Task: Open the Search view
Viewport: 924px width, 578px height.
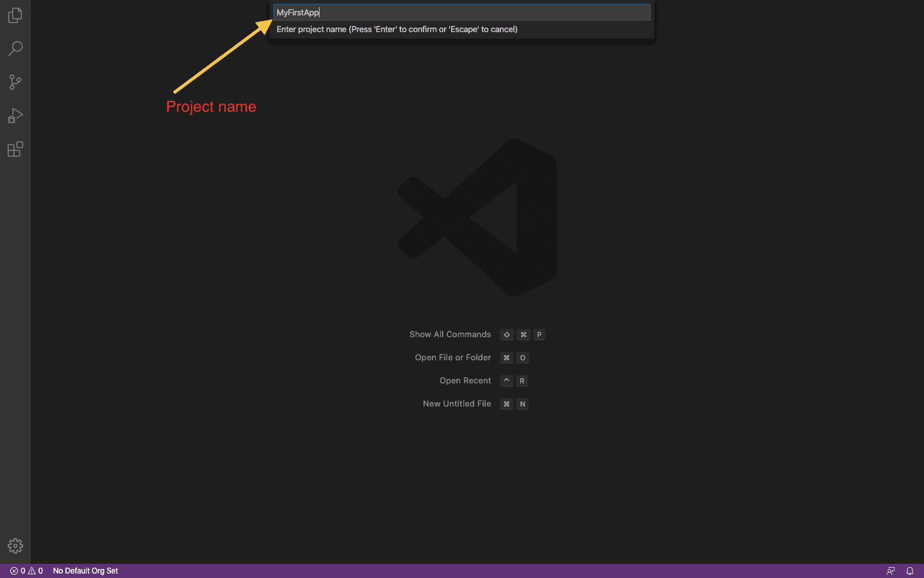Action: 15,49
